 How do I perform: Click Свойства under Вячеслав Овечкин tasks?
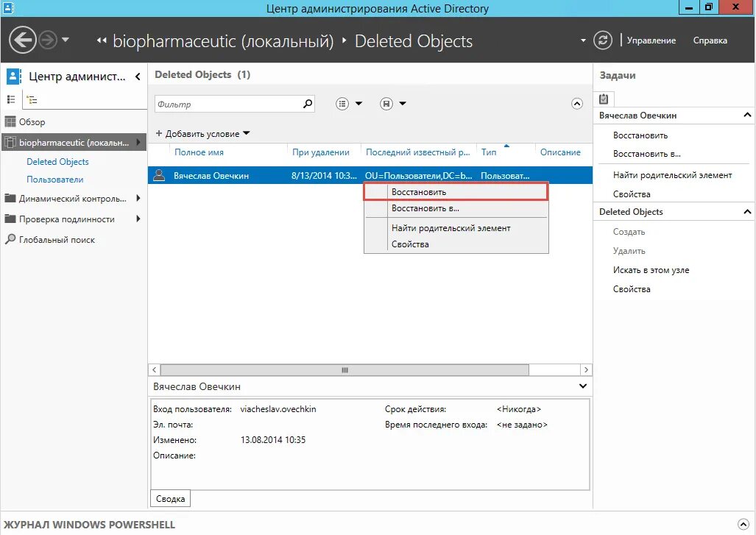(x=632, y=194)
